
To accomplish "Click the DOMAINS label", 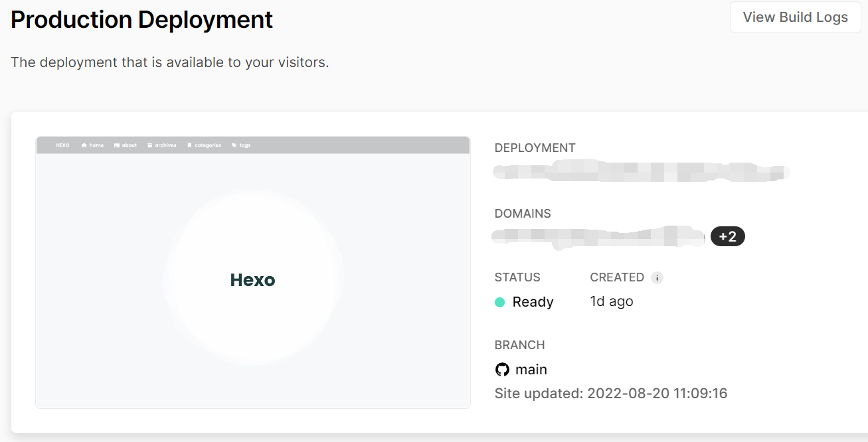I will click(x=523, y=214).
